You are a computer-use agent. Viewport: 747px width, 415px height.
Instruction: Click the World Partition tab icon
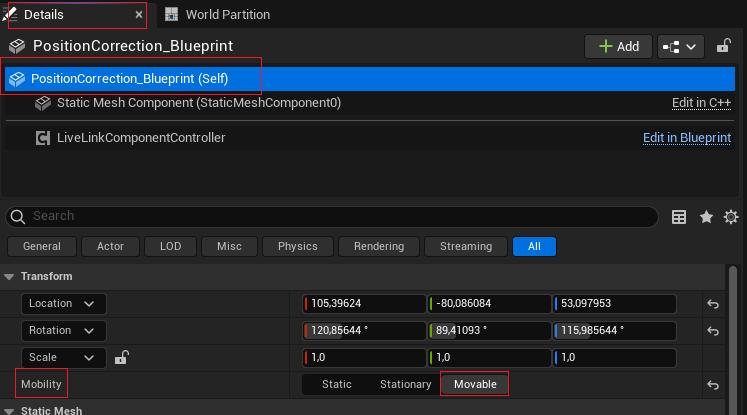coord(172,15)
